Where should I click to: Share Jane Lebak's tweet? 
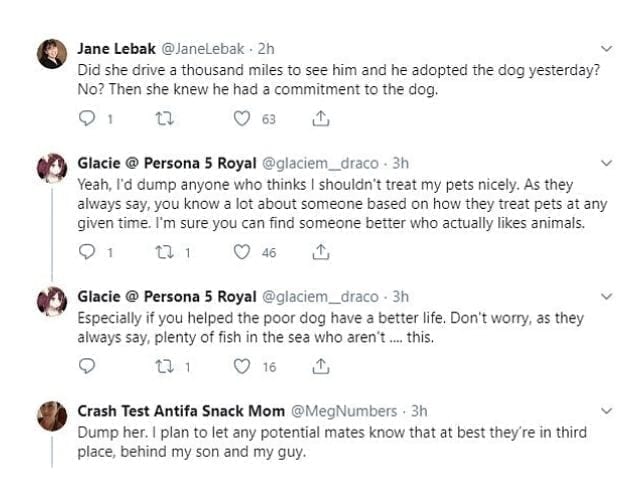[320, 119]
